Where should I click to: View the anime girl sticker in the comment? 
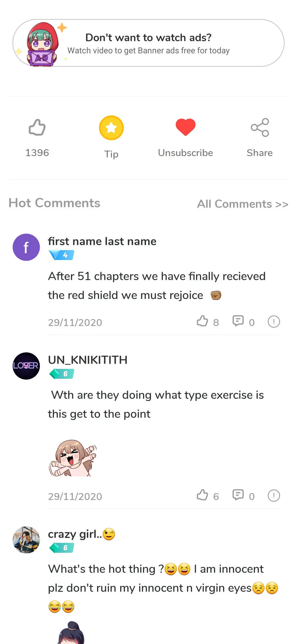pyautogui.click(x=73, y=458)
